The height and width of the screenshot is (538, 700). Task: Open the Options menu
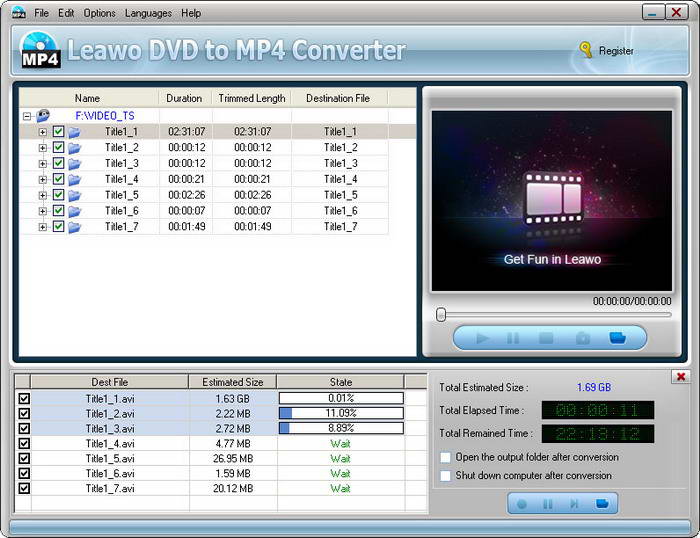click(x=100, y=13)
